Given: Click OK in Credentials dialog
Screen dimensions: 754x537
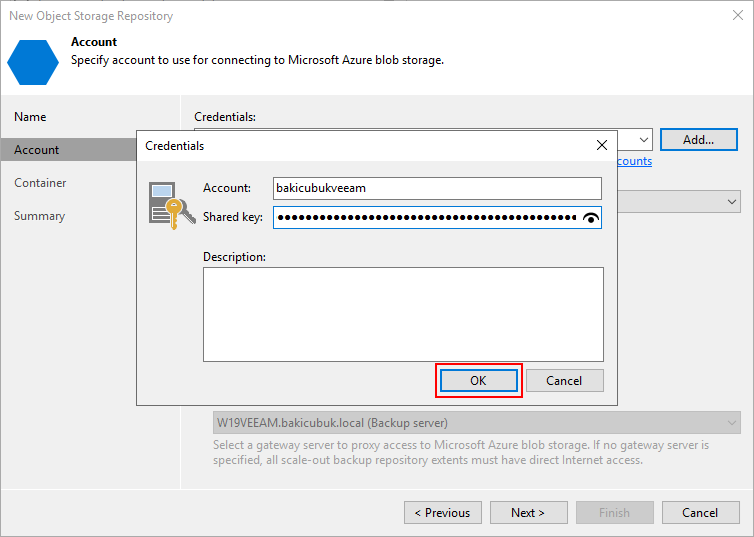Looking at the screenshot, I should 478,381.
